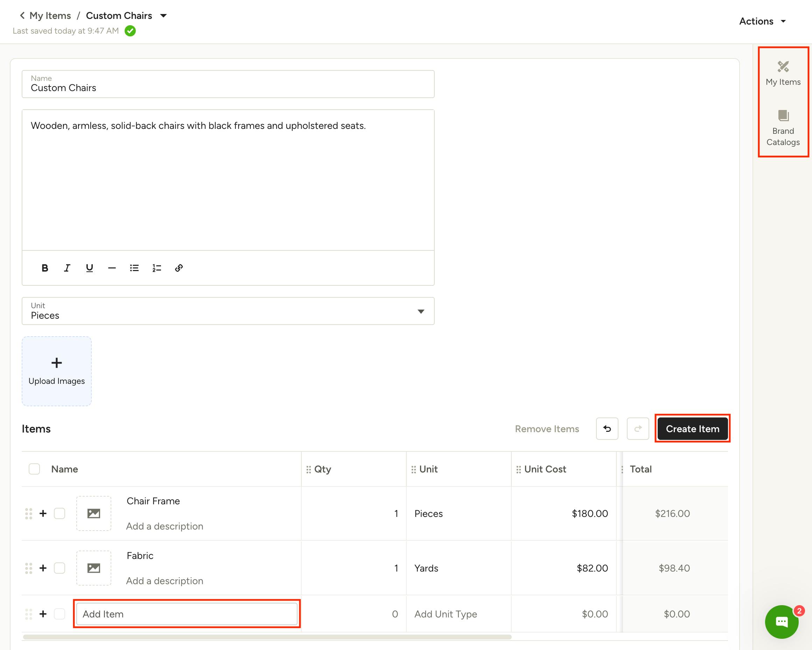This screenshot has height=650, width=812.
Task: Insert a bulleted list
Action: coord(134,268)
